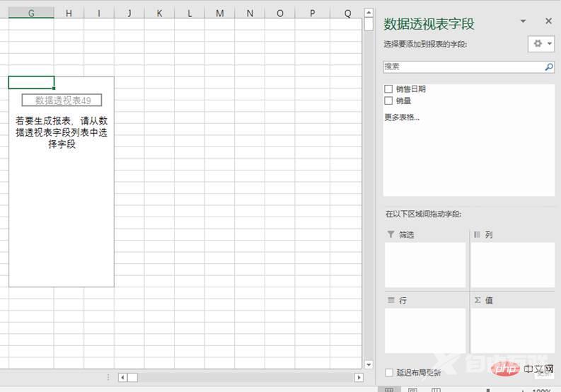Click the horizontal scrollbar right arrow
The image size is (561, 392).
[x=358, y=378]
